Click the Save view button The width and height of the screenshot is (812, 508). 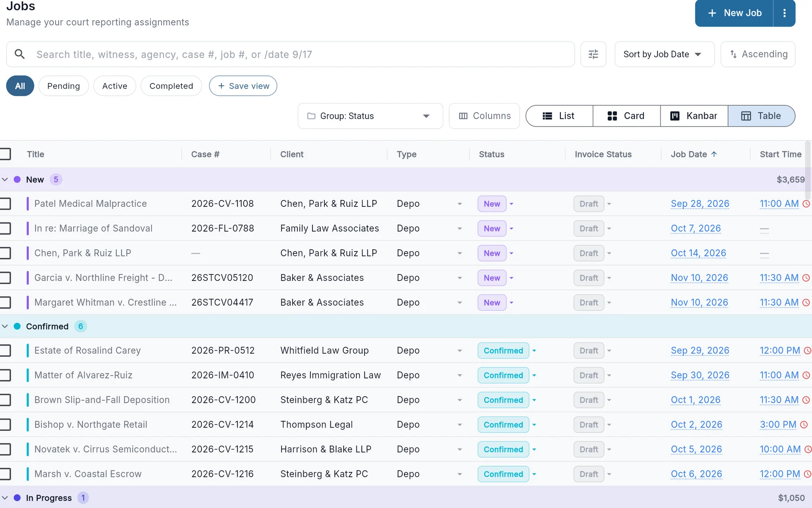(x=243, y=86)
